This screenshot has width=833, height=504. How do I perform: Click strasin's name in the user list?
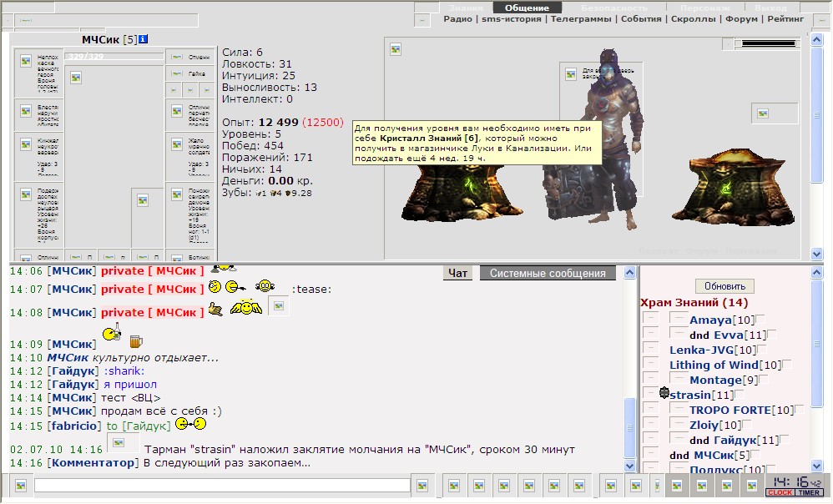click(x=690, y=395)
